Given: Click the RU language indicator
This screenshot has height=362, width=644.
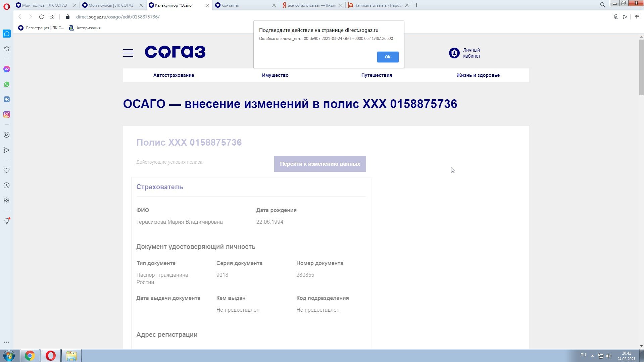Looking at the screenshot, I should click(583, 355).
